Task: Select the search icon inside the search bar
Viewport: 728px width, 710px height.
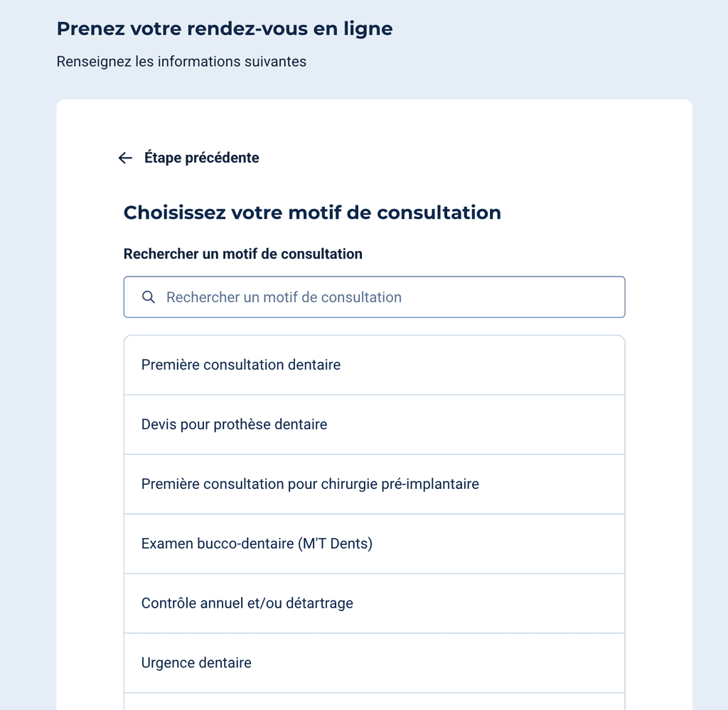Action: [149, 296]
